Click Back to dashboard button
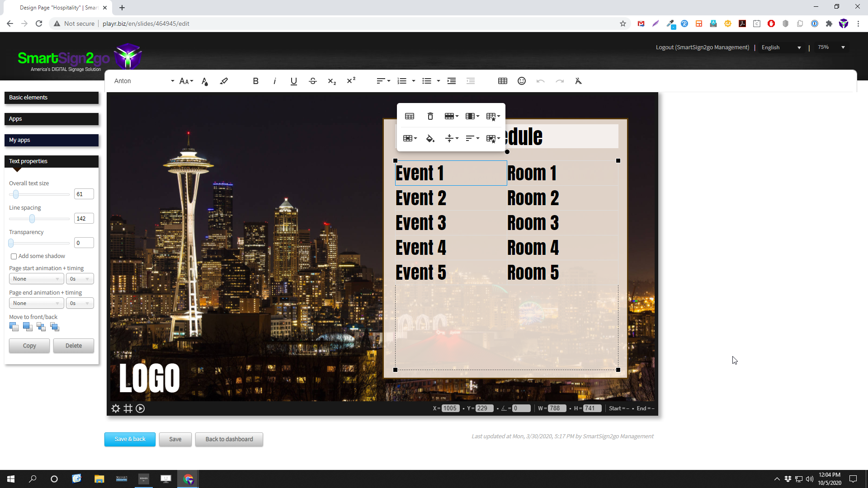Screen dimensions: 868x488 229,439
